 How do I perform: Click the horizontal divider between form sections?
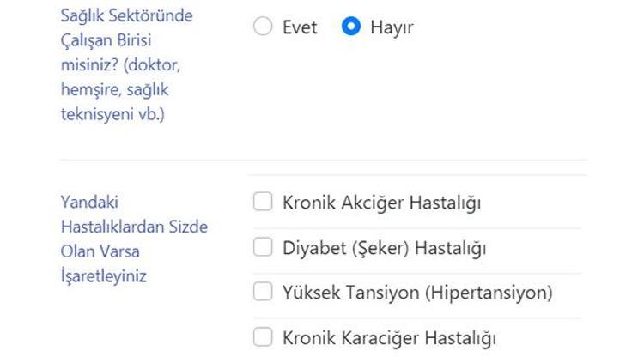pyautogui.click(x=323, y=160)
